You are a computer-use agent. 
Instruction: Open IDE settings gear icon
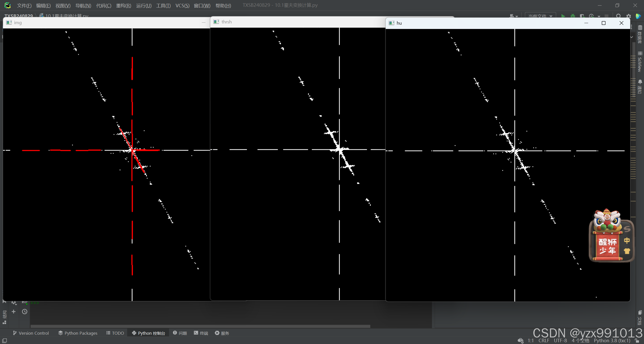point(629,16)
